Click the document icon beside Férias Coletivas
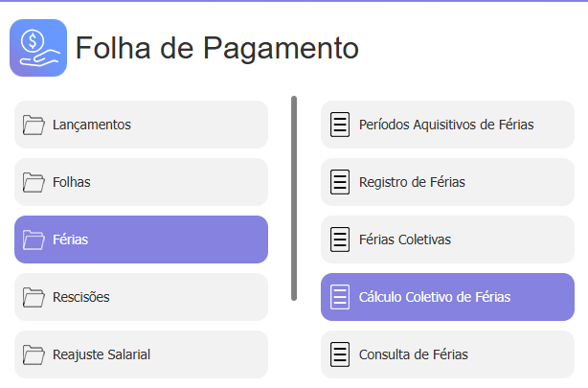The image size is (588, 388). point(340,240)
